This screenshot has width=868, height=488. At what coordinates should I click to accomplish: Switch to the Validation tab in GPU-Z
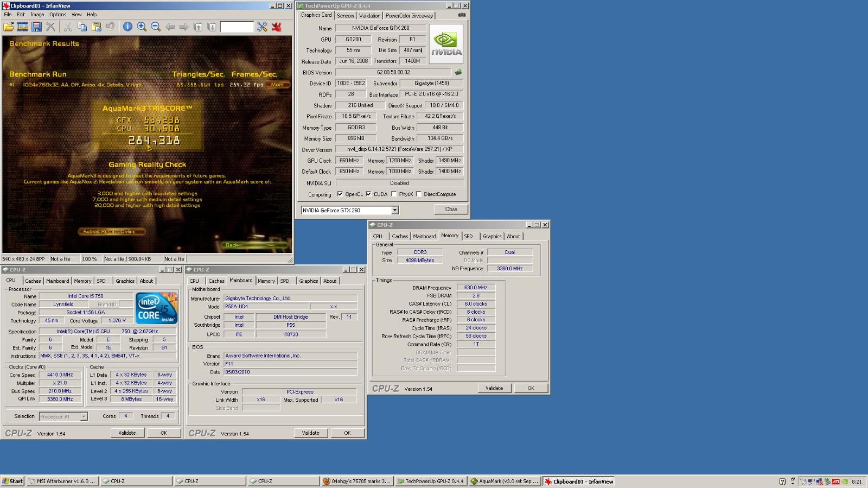point(369,16)
